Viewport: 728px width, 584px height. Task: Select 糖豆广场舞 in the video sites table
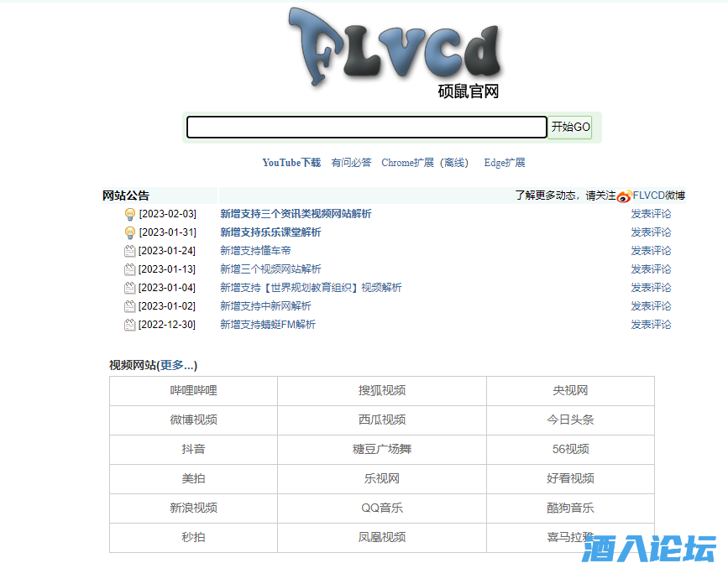382,450
